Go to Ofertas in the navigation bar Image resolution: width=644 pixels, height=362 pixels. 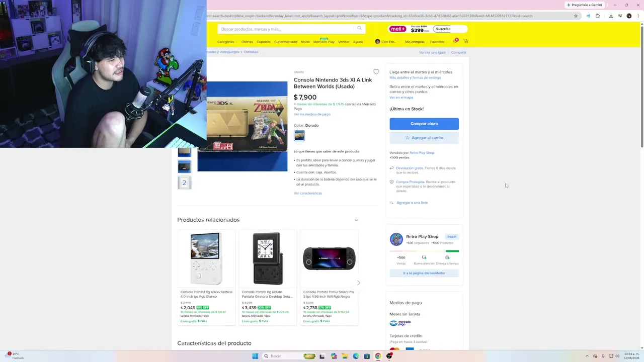pos(247,42)
